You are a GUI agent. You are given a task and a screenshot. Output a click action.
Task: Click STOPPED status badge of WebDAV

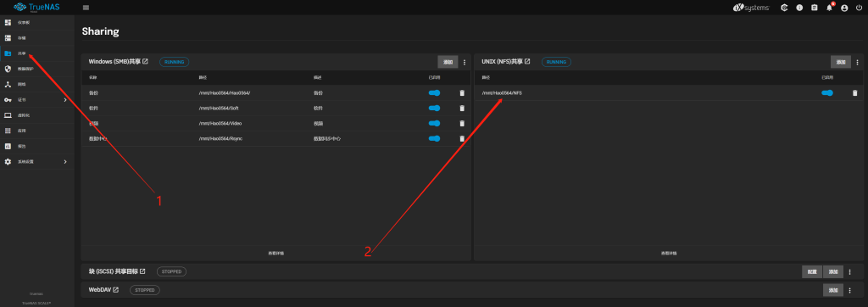point(145,290)
